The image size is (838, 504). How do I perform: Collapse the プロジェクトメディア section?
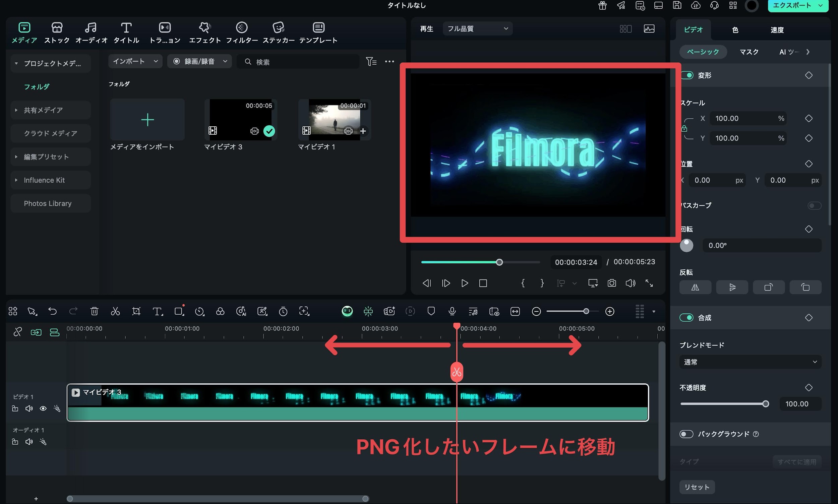click(x=16, y=64)
